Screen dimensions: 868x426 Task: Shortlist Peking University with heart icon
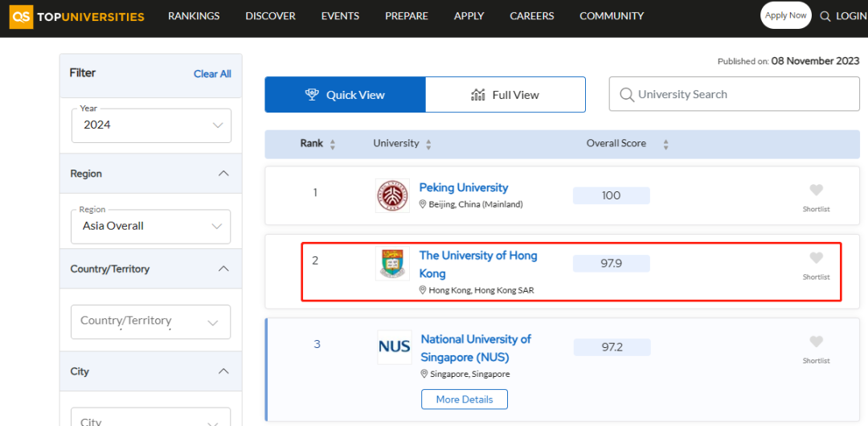(816, 190)
